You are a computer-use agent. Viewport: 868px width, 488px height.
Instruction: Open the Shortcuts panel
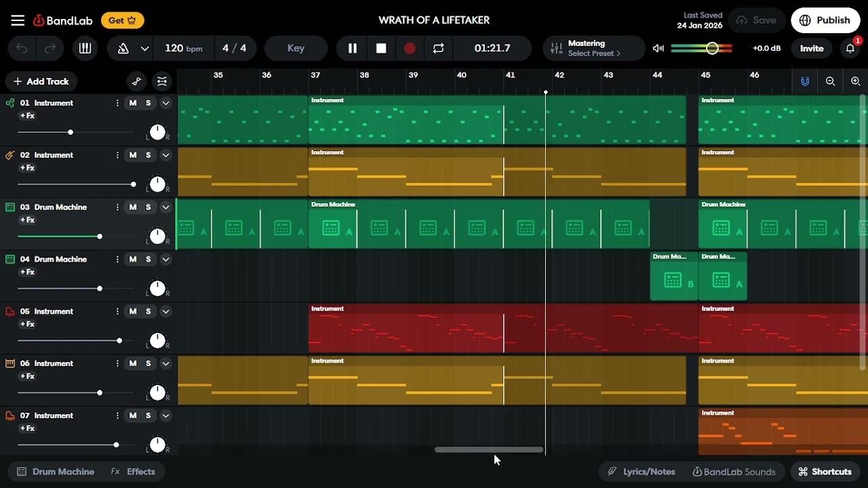pos(825,472)
